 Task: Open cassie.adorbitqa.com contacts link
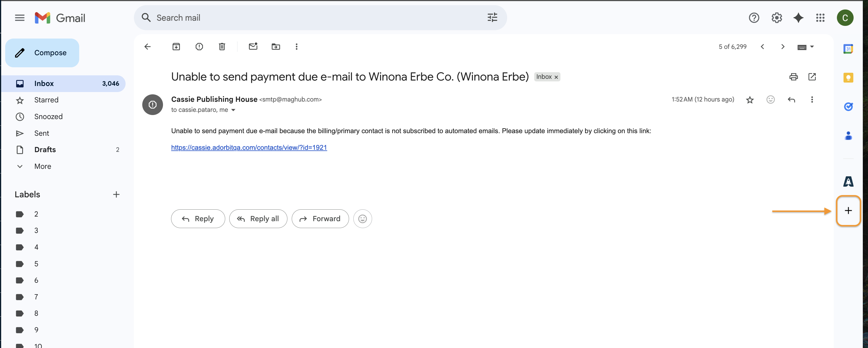[x=249, y=148]
